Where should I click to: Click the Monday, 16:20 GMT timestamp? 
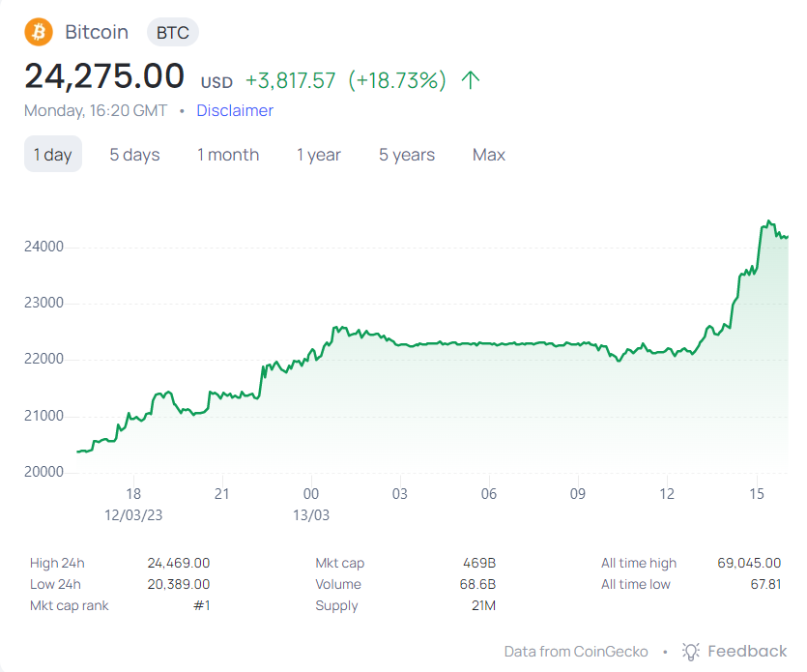coord(96,111)
